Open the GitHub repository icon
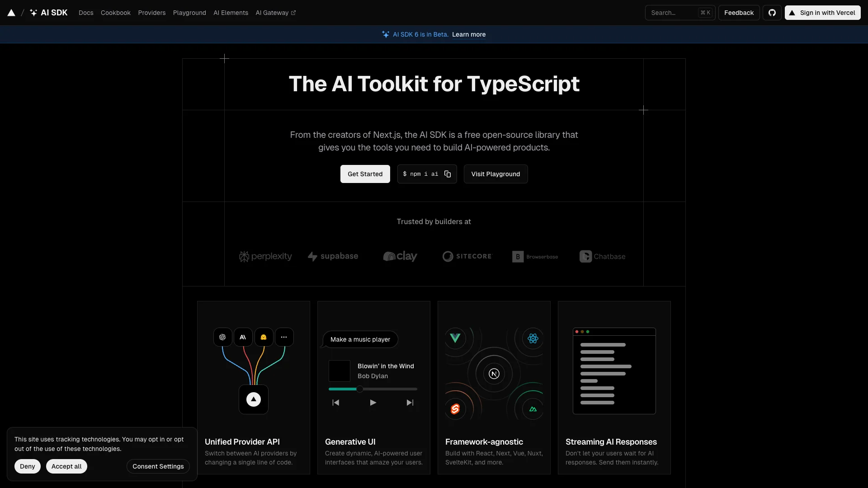868x488 pixels. pos(772,13)
